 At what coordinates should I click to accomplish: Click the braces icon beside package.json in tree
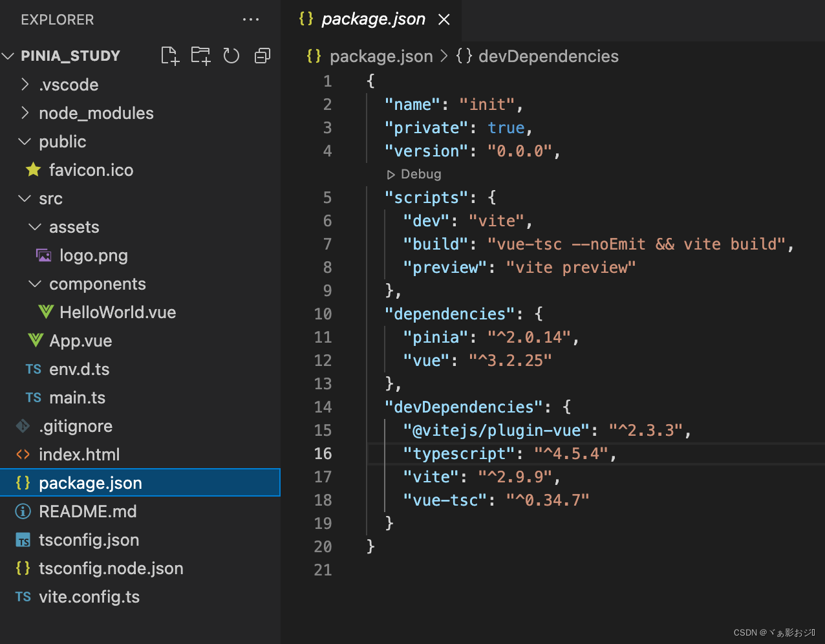[23, 482]
